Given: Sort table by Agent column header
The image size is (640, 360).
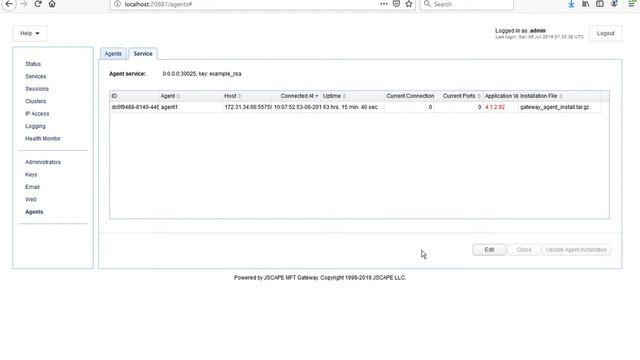Looking at the screenshot, I should 190,96.
